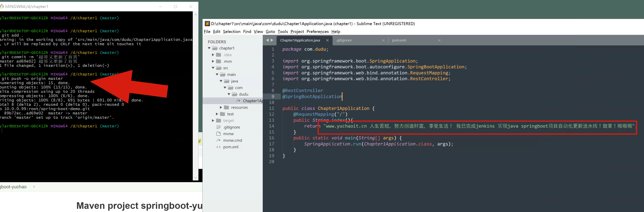
Task: Click the terminal scrollbar down arrow
Action: [x=196, y=178]
